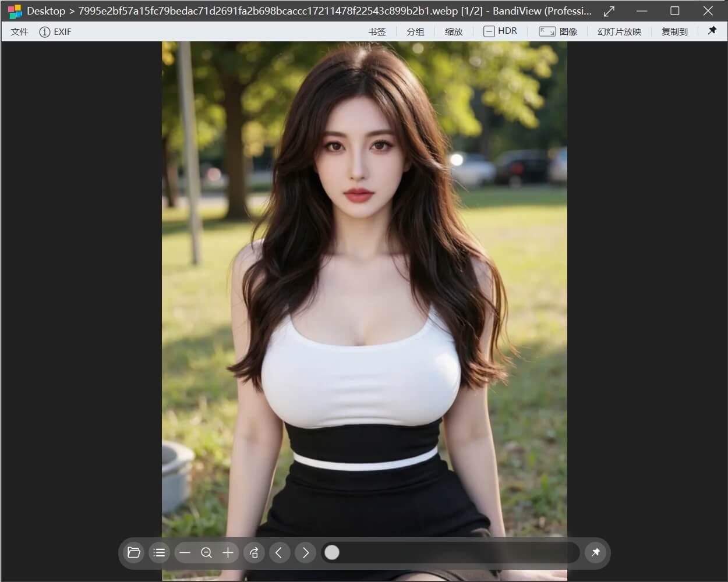Toggle fullscreen with diagonal arrows icon
728x582 pixels.
pos(609,11)
